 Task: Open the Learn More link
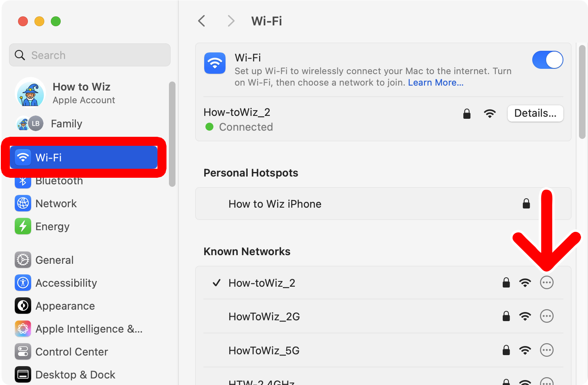coord(435,82)
